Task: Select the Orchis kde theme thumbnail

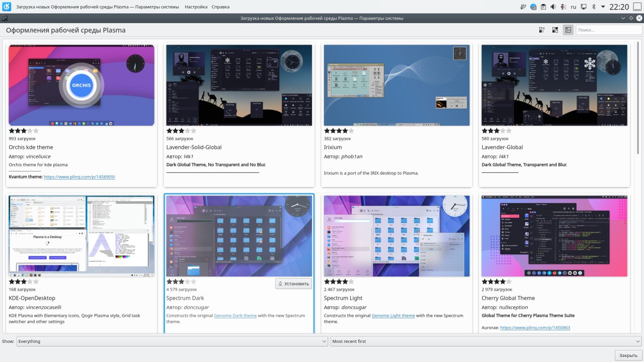Action: pyautogui.click(x=82, y=85)
